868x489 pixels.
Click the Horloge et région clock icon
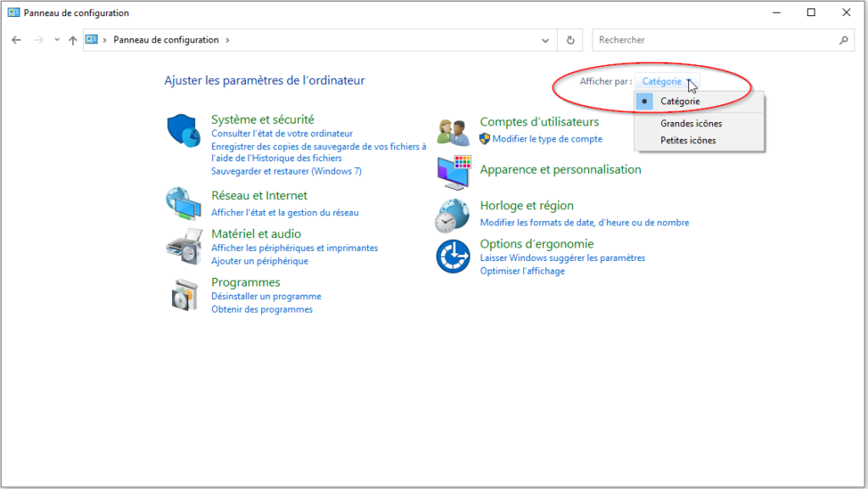coord(453,216)
